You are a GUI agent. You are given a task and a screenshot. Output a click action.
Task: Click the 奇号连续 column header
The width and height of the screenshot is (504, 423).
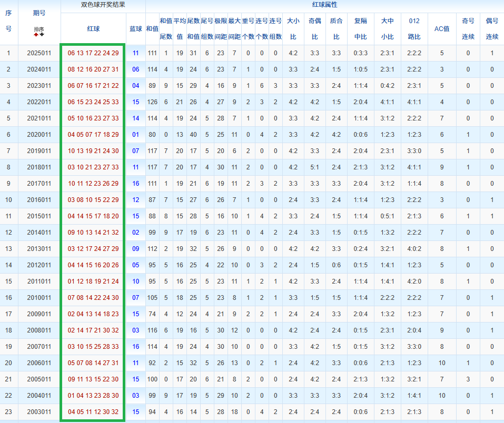468,28
